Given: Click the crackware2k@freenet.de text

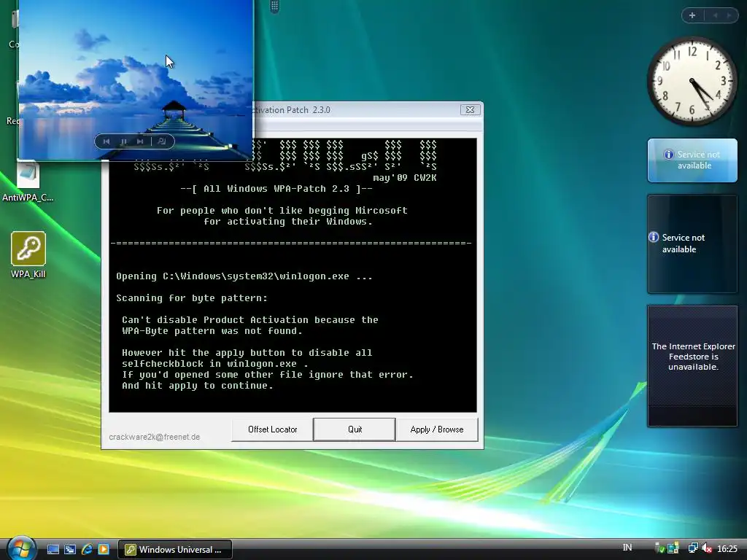Looking at the screenshot, I should point(155,437).
